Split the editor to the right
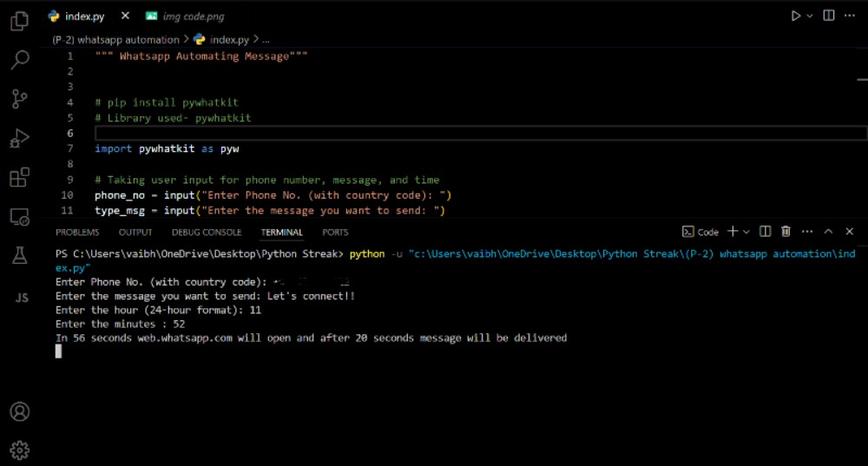The height and width of the screenshot is (466, 868). click(829, 16)
